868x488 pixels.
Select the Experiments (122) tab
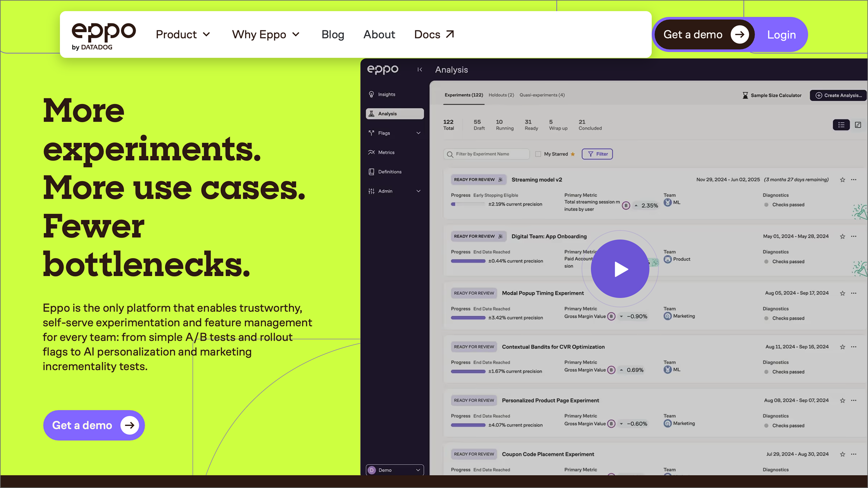click(464, 95)
